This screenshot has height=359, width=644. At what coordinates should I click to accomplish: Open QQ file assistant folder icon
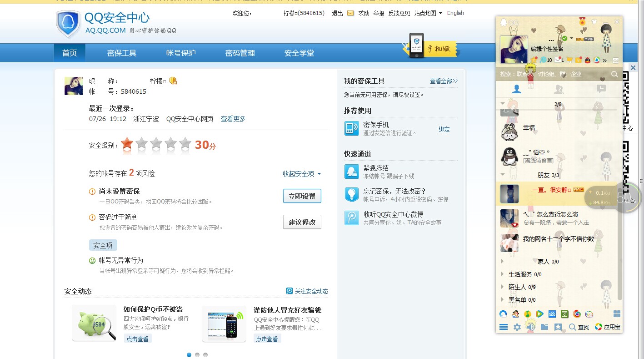544,327
